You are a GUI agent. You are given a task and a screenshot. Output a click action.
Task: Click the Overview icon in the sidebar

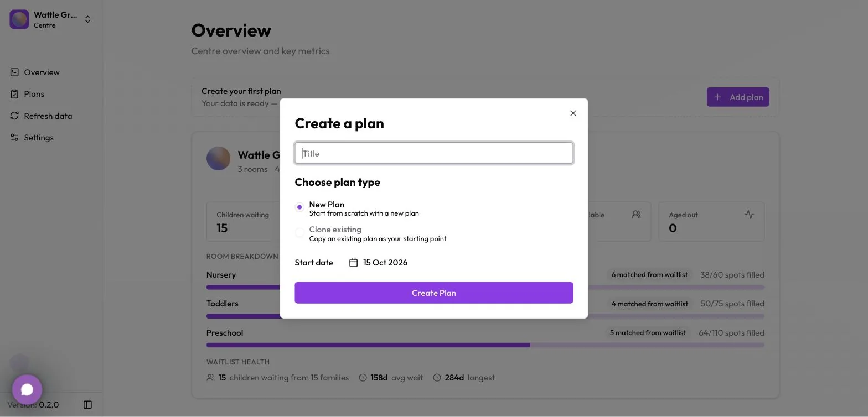[x=14, y=72]
